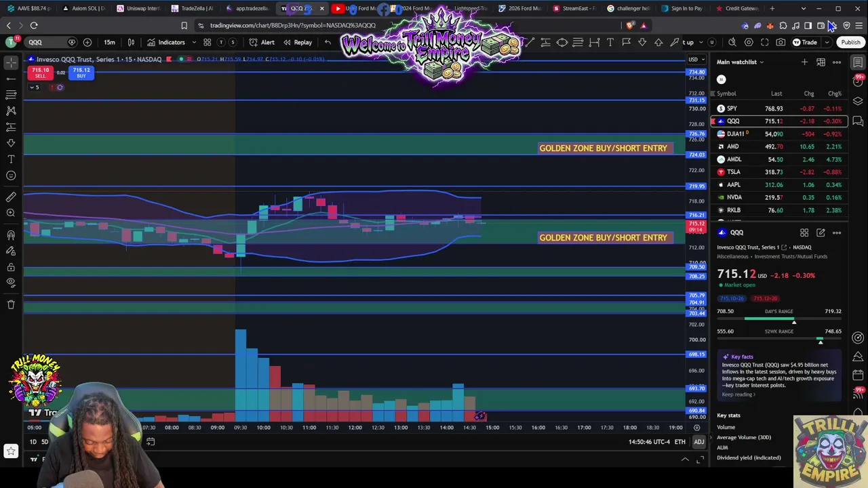
Task: Click the red SELL 715.10 button
Action: click(41, 73)
